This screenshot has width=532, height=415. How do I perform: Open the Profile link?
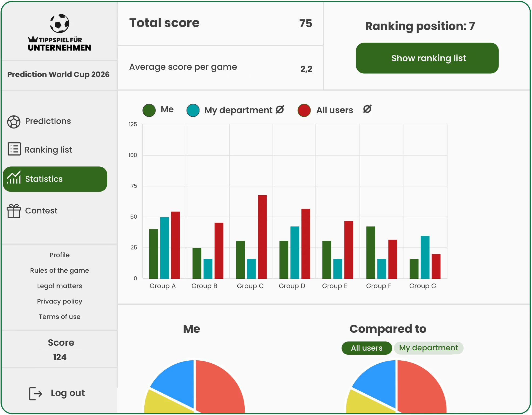59,255
